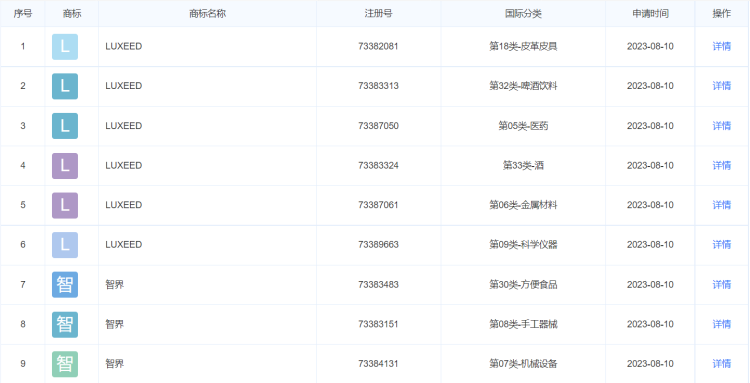Click the 商标名称 column header
This screenshot has height=383, width=750.
click(207, 14)
